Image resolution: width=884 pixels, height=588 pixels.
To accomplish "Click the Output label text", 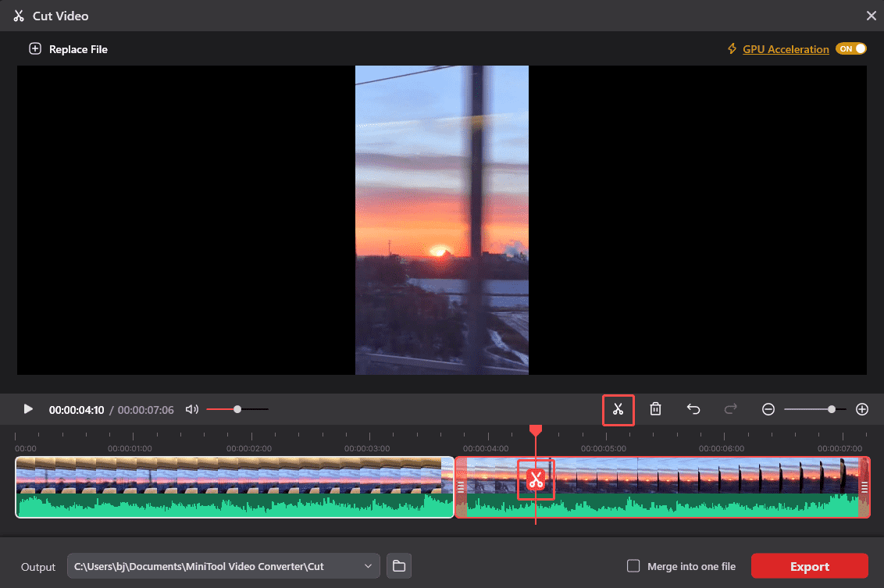I will click(37, 567).
